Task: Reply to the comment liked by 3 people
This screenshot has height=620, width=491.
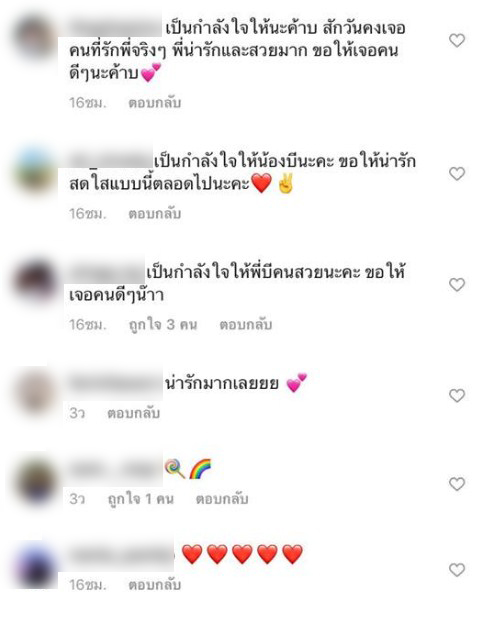Action: tap(246, 325)
